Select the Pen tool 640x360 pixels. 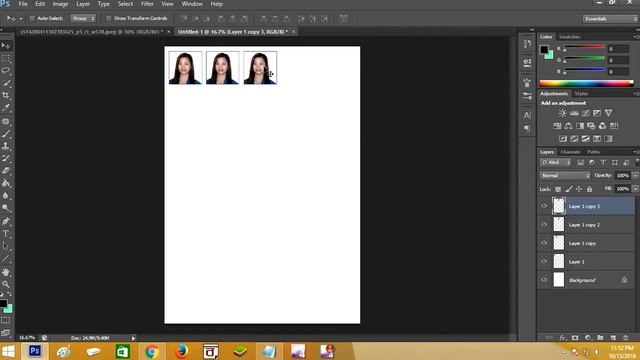tap(6, 221)
